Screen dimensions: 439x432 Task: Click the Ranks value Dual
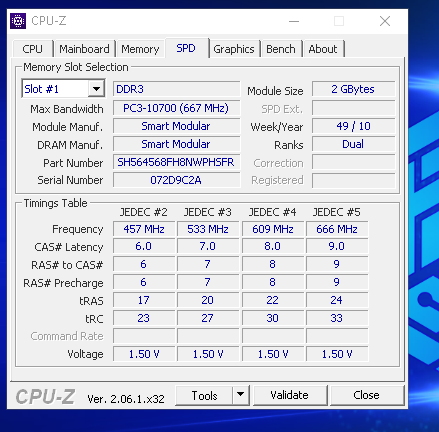(x=353, y=144)
